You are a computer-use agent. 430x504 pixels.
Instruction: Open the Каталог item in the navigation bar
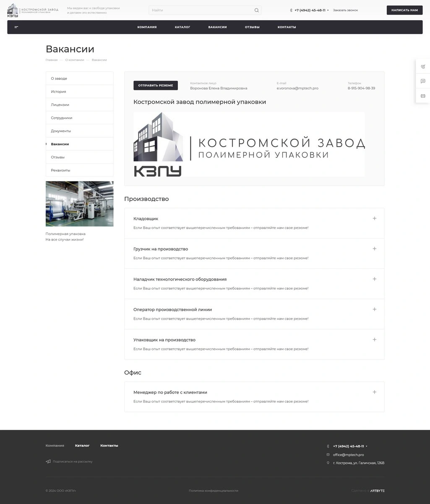pos(182,27)
